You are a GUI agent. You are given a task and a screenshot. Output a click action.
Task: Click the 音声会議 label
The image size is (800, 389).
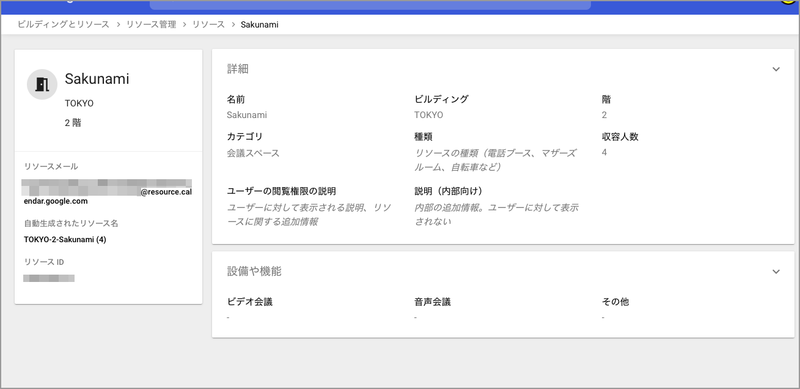coord(433,302)
